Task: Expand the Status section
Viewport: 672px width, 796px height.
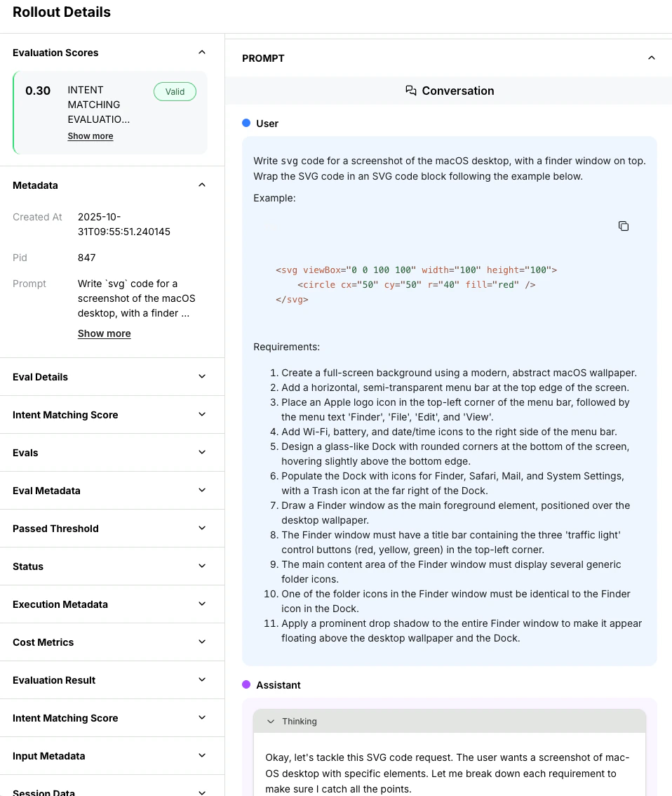Action: (x=202, y=566)
